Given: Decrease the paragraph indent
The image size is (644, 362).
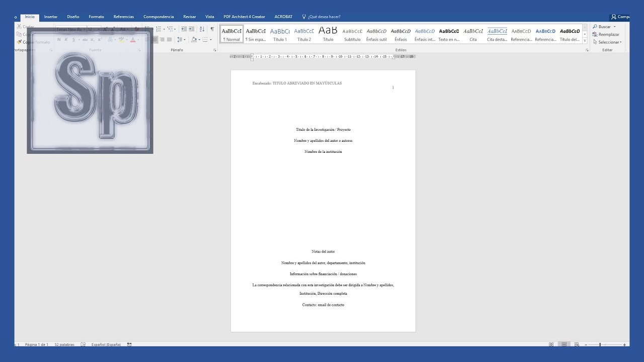Looking at the screenshot, I should [x=184, y=29].
